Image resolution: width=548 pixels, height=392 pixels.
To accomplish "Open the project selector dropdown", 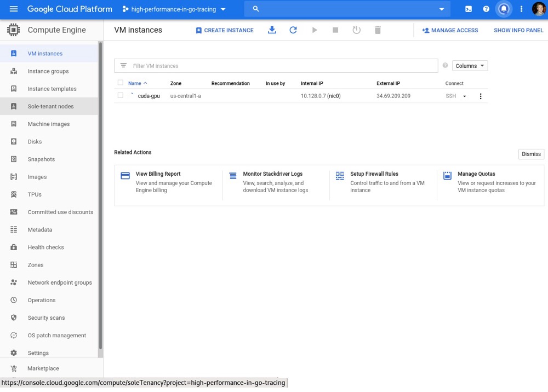I will [174, 9].
